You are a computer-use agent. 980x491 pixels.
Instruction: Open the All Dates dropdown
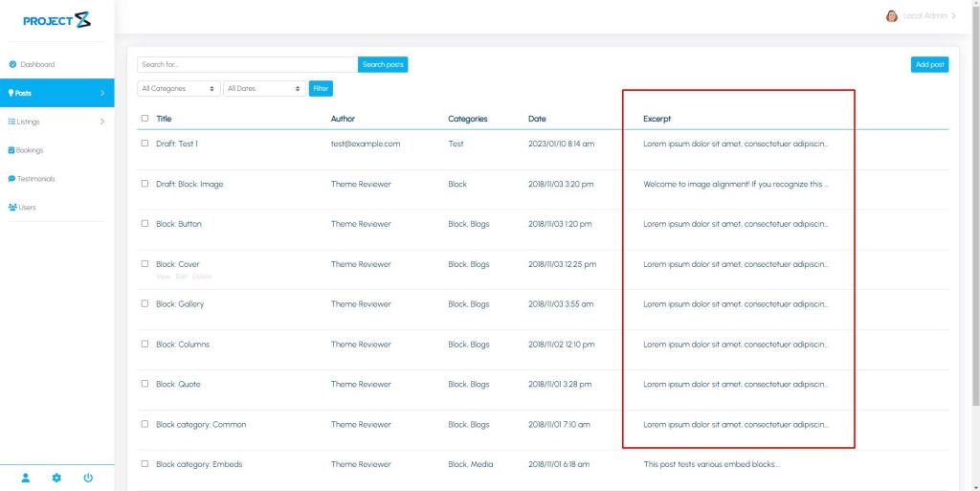(264, 88)
